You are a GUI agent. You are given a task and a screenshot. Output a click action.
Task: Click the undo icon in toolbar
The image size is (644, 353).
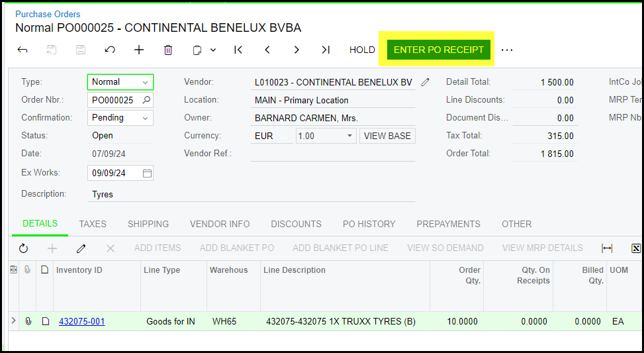pos(110,50)
